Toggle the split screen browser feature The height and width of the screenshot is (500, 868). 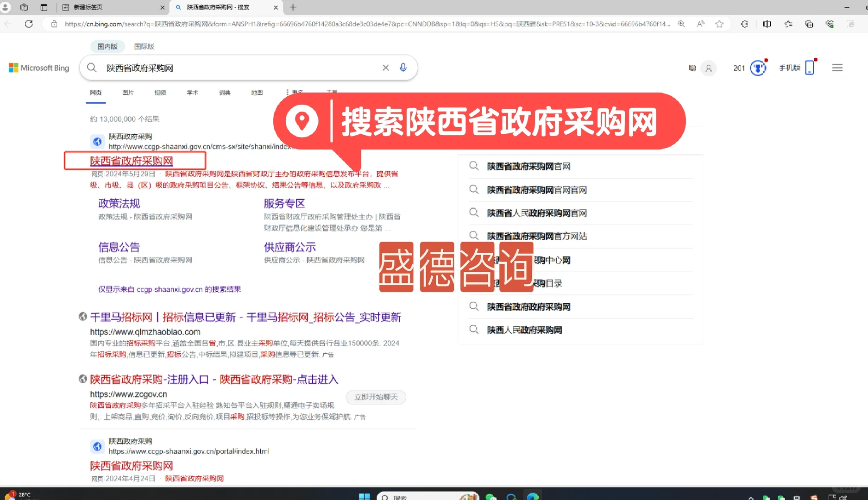click(x=767, y=24)
